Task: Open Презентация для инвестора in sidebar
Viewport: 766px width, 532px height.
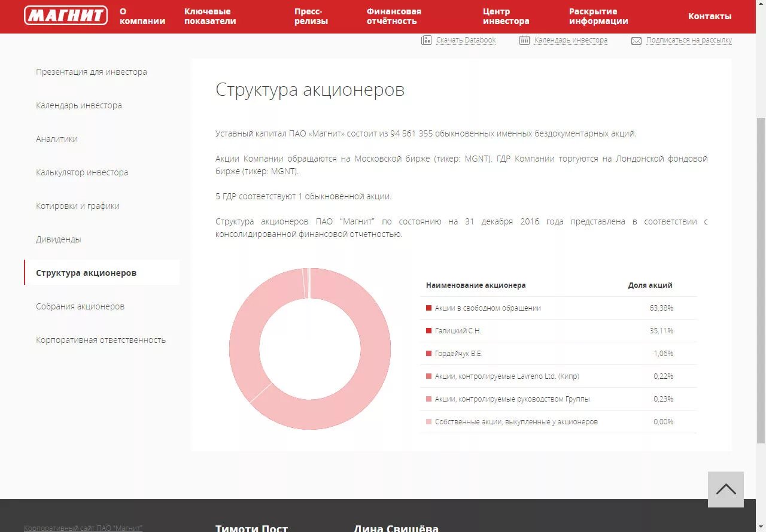Action: click(x=92, y=72)
